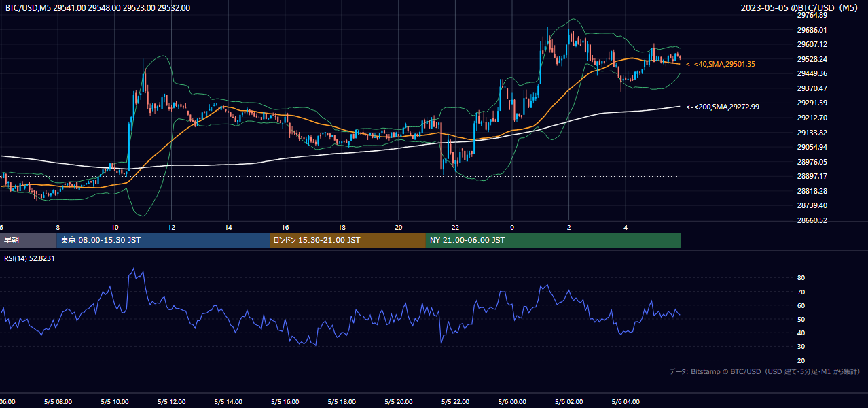Click price axis value 29054.94
The height and width of the screenshot is (408, 868).
812,147
